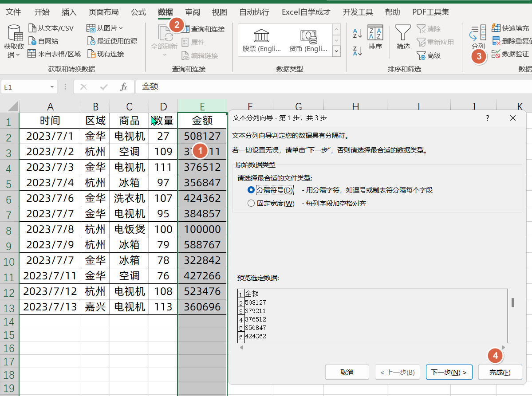Click cell containing 洗衣机

[x=129, y=198]
